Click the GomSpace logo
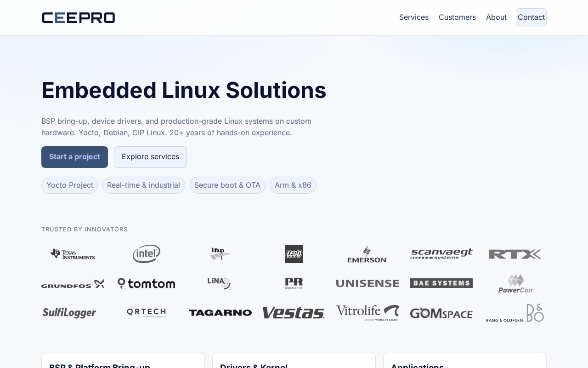588x368 pixels. pos(441,313)
